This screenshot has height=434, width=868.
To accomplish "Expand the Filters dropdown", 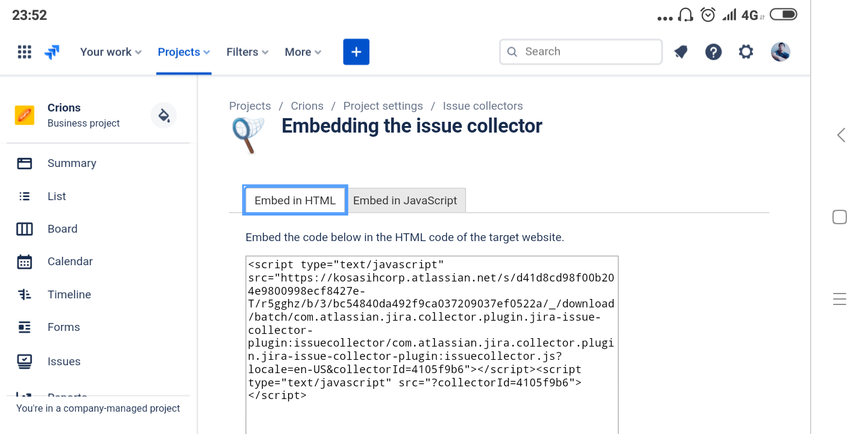I will click(x=248, y=52).
